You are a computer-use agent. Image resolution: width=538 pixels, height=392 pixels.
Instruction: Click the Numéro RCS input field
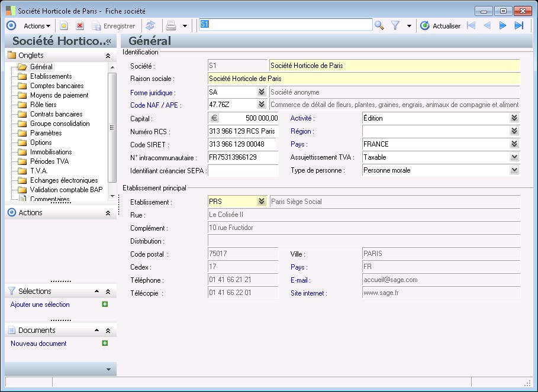point(243,131)
